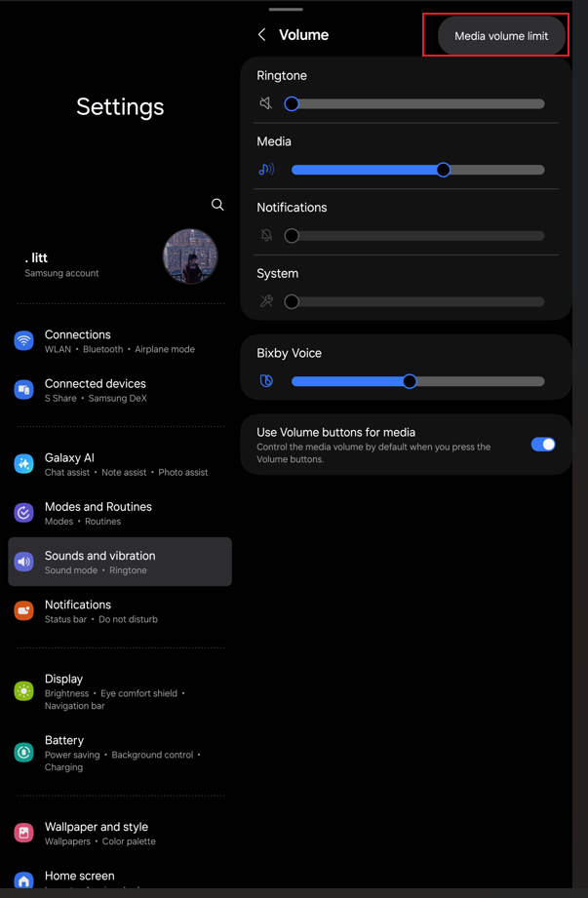Click the orange Notifications sidebar icon
This screenshot has height=898, width=588.
tap(23, 610)
